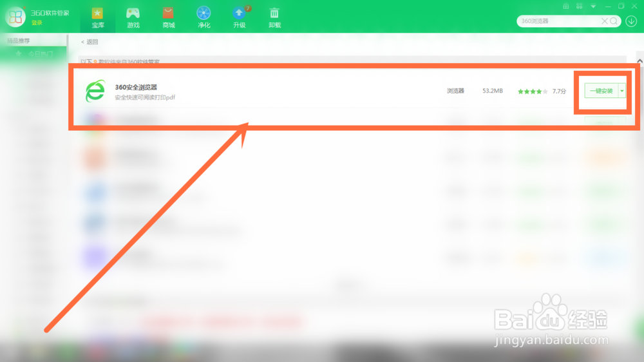Click the 360软件管家 logo icon
The width and height of the screenshot is (644, 362).
pyautogui.click(x=15, y=17)
